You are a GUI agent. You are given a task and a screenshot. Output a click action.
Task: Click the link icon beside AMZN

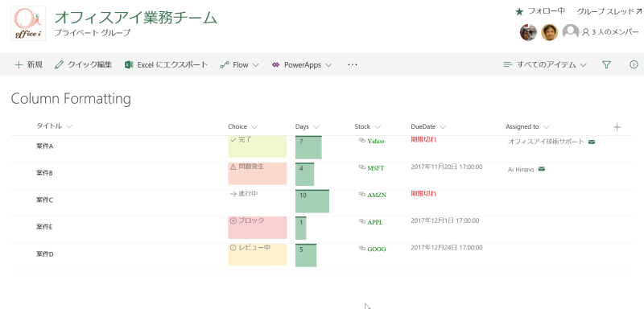click(x=361, y=194)
